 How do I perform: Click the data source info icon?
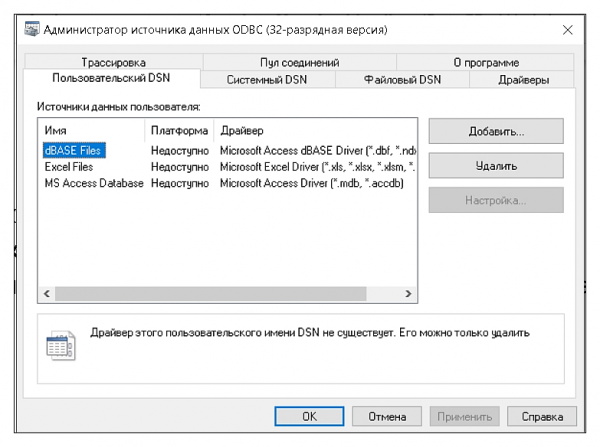click(61, 345)
